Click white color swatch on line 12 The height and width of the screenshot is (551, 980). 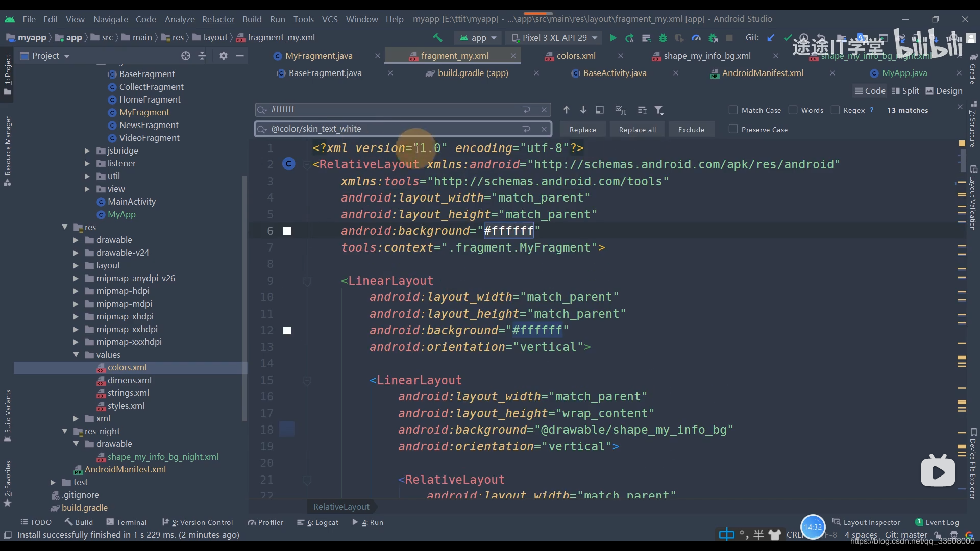[287, 331]
